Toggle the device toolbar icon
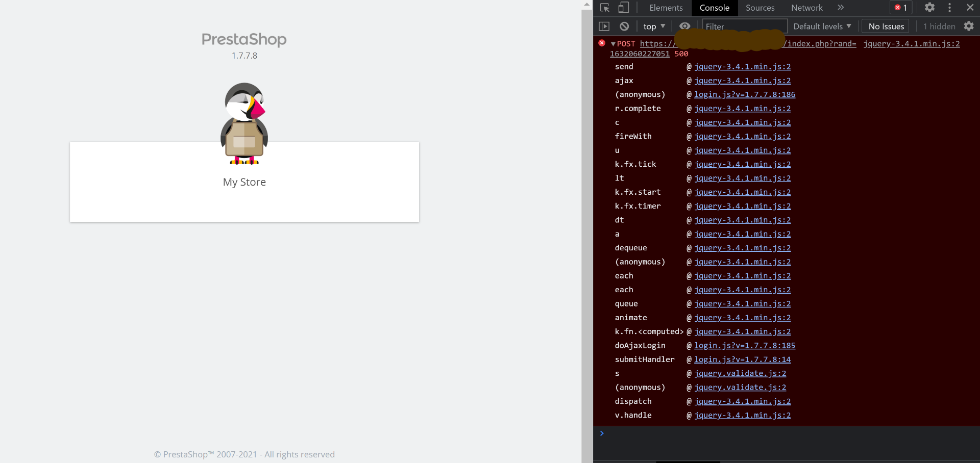The image size is (980, 463). (623, 8)
